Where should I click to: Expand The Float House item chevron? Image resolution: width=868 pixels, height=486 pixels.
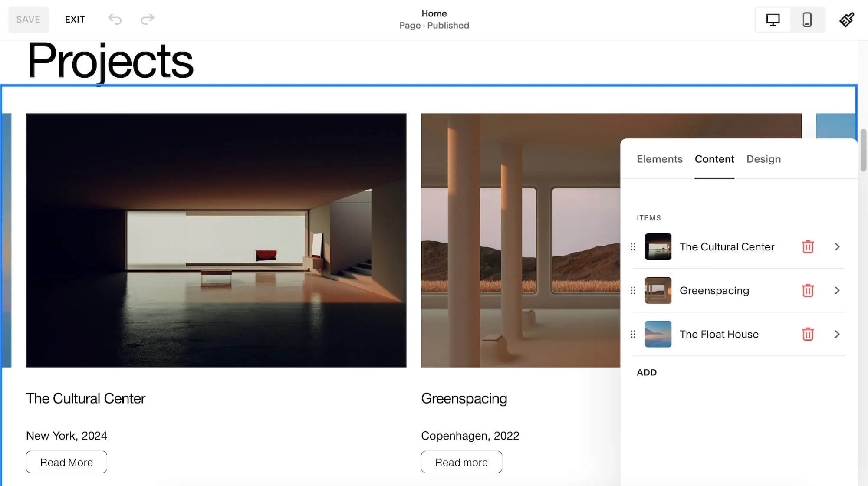coord(837,334)
